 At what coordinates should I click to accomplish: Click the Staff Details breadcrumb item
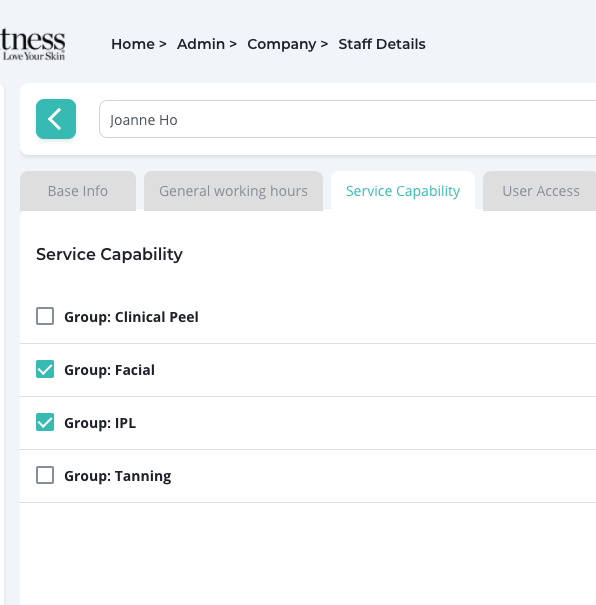382,44
